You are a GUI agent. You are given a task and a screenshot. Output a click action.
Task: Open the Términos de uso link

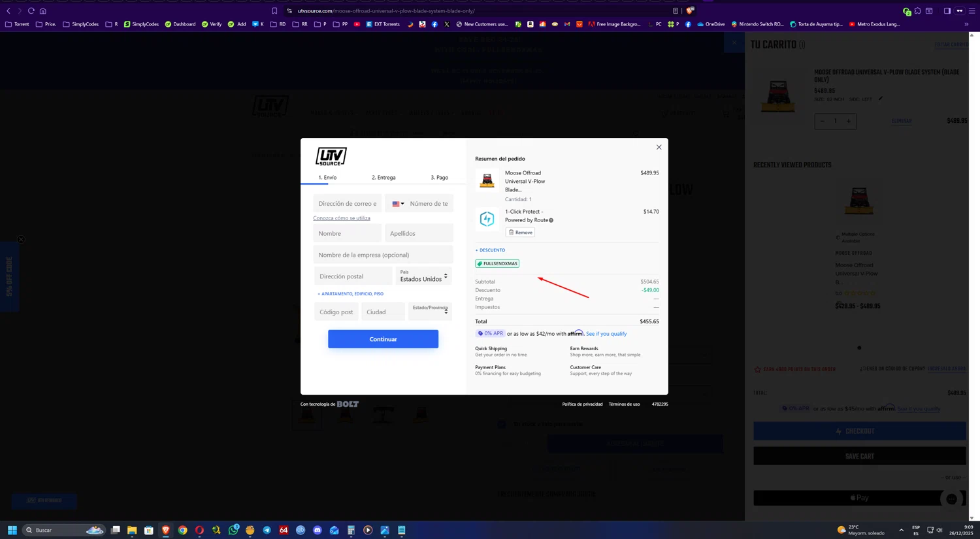pyautogui.click(x=624, y=404)
